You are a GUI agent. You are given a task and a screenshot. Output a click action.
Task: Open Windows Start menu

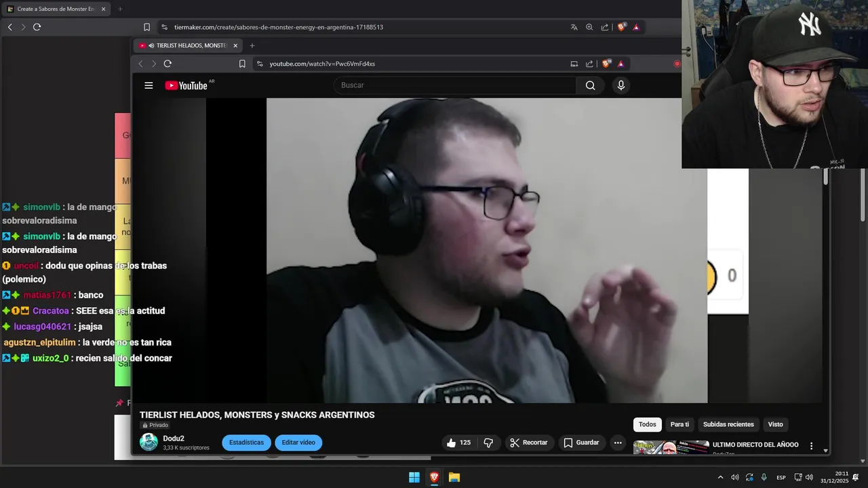point(414,477)
